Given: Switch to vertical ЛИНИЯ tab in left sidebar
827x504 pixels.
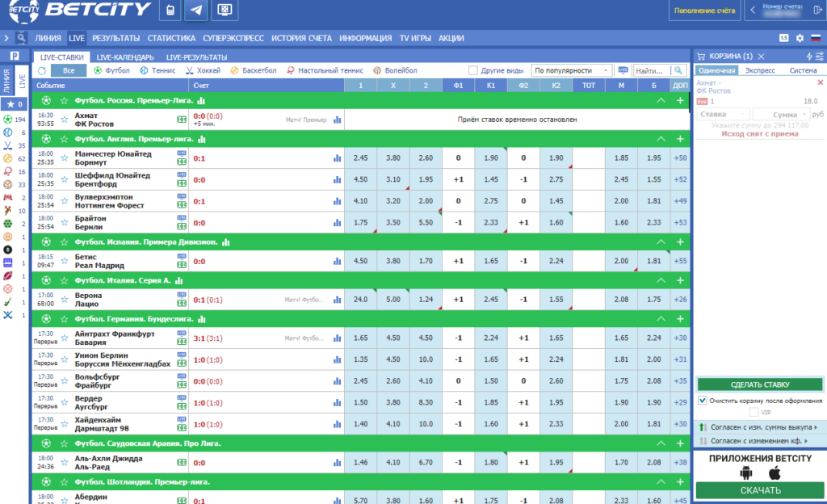Looking at the screenshot, I should coord(6,81).
